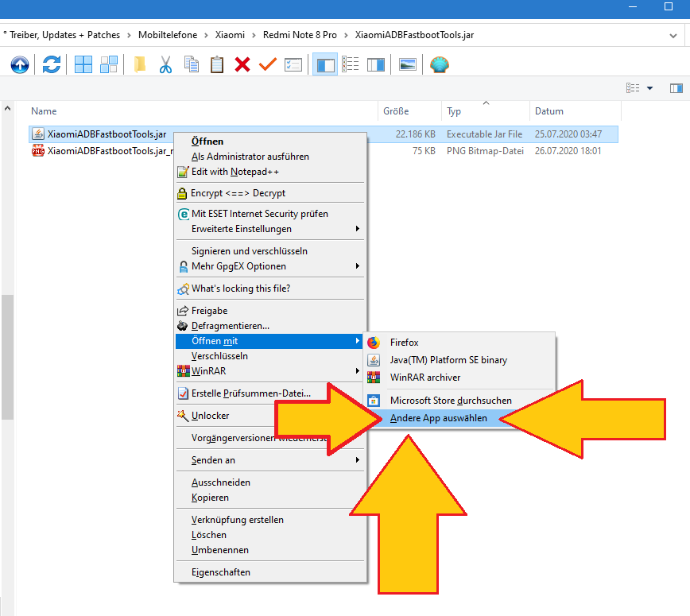
Task: Click the preview pane button at right
Action: [676, 88]
